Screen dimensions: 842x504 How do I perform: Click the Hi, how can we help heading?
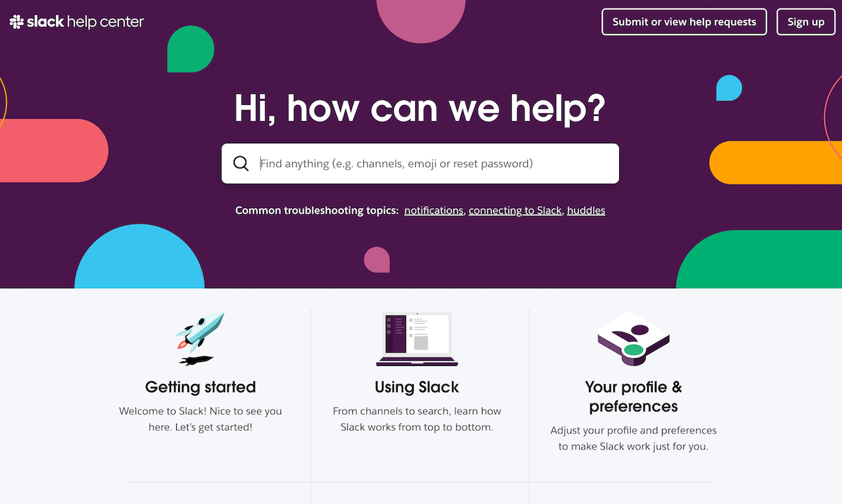tap(420, 108)
